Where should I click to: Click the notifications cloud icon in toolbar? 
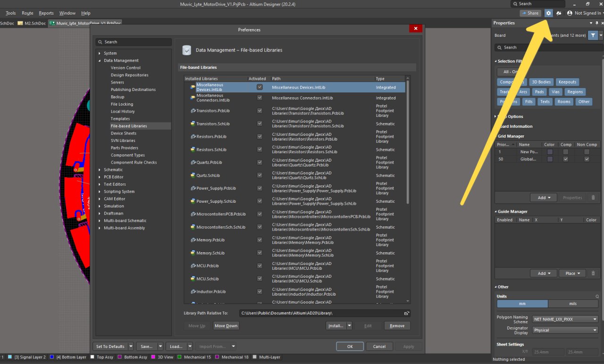pos(559,13)
